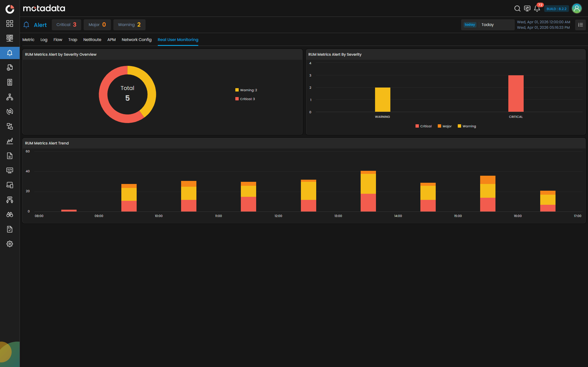Click the Warning 2 alert counter button
The height and width of the screenshot is (367, 588).
[129, 24]
